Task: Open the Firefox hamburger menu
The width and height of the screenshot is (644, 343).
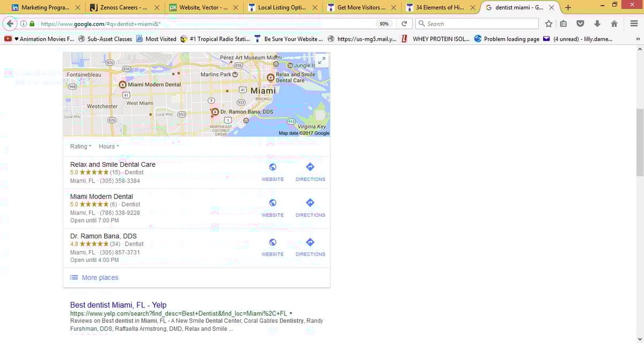Action: pos(633,24)
